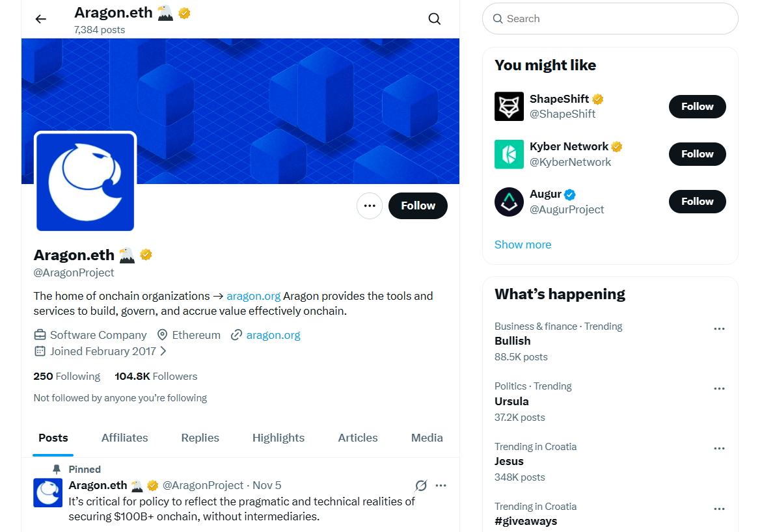This screenshot has width=775, height=532.
Task: Click Show more suggestions link
Action: pos(523,245)
